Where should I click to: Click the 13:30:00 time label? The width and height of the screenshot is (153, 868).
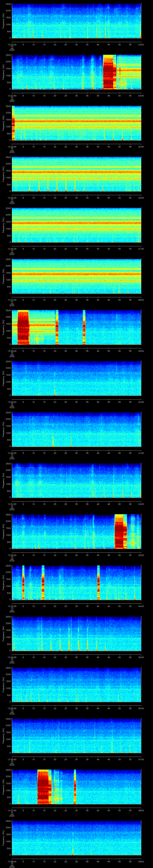pyautogui.click(x=12, y=453)
